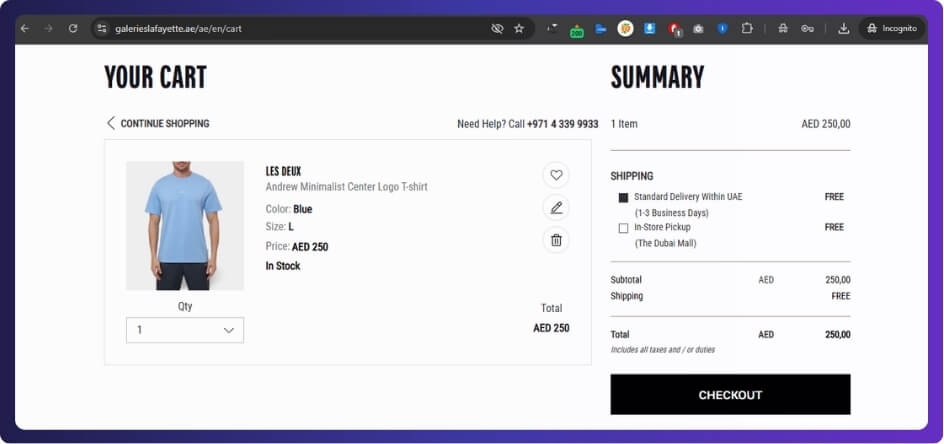
Task: Open the Qty dropdown
Action: point(185,330)
